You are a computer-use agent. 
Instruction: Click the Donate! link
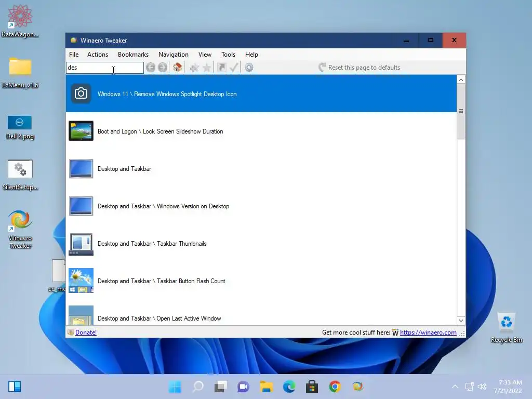(x=86, y=332)
